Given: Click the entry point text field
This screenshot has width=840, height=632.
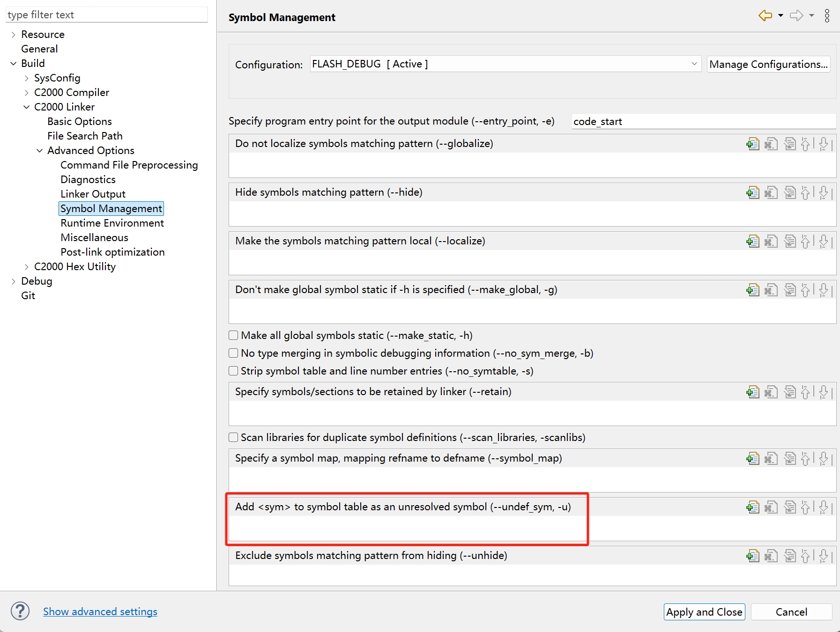Looking at the screenshot, I should click(x=703, y=122).
